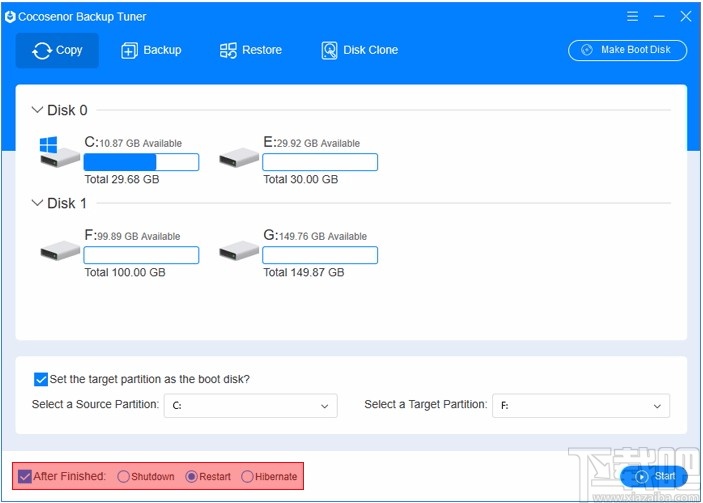Screen dimensions: 703x503
Task: Click the '10.87 GB Available' label
Action: tap(140, 143)
